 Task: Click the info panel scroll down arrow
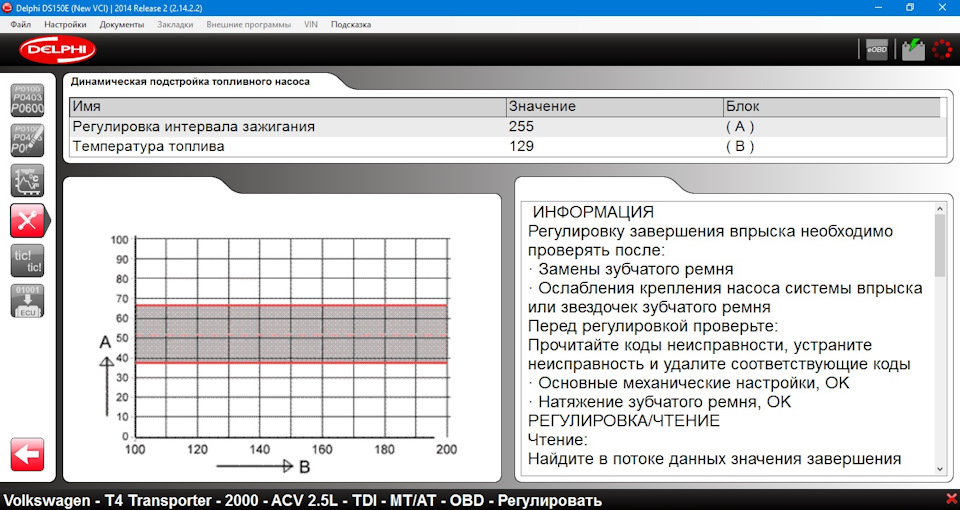click(940, 469)
